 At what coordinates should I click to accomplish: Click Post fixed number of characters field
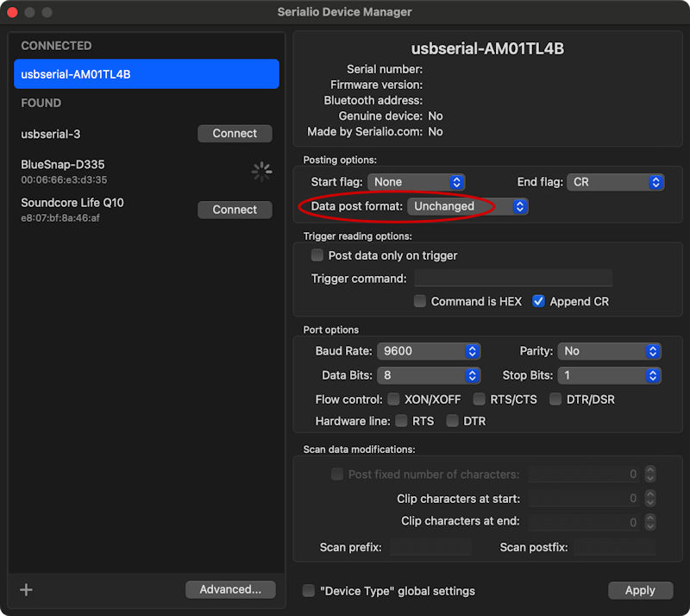point(585,474)
